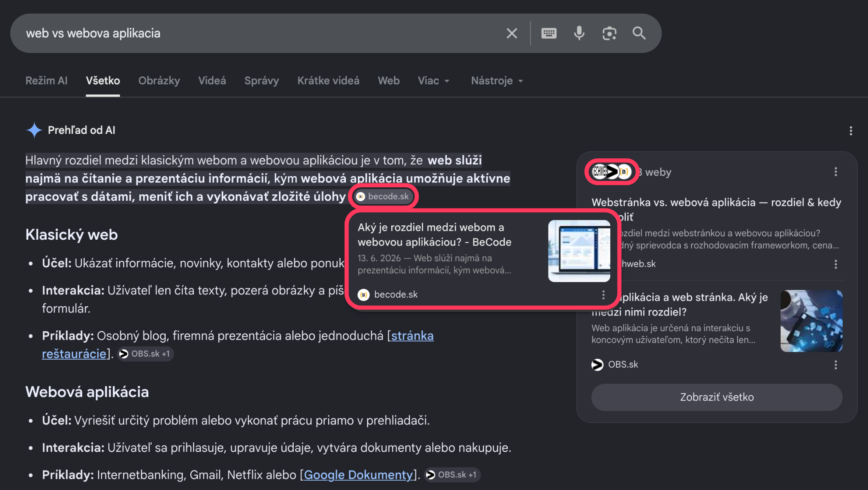This screenshot has height=490, width=868.
Task: Click the laptop thumbnail in the BeCode popup
Action: coord(579,251)
